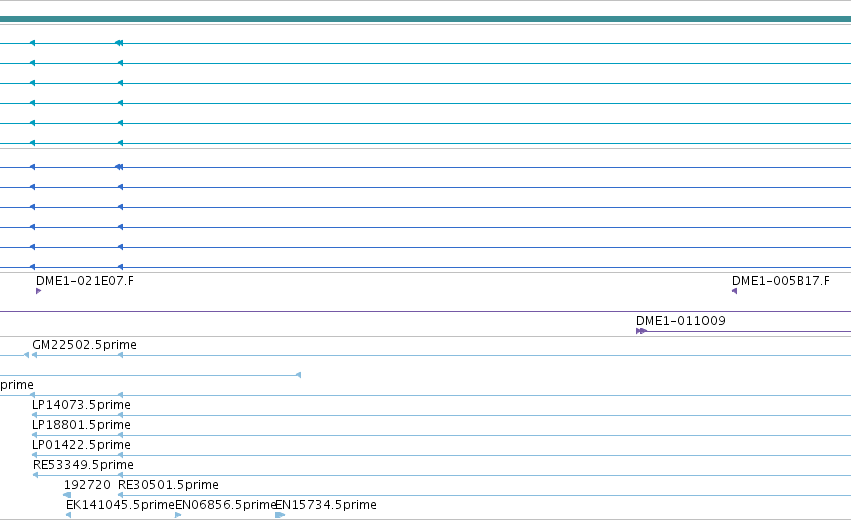Viewport: 851px width, 520px height.
Task: Click the double arrow marker under DME1-011009
Action: pos(642,331)
